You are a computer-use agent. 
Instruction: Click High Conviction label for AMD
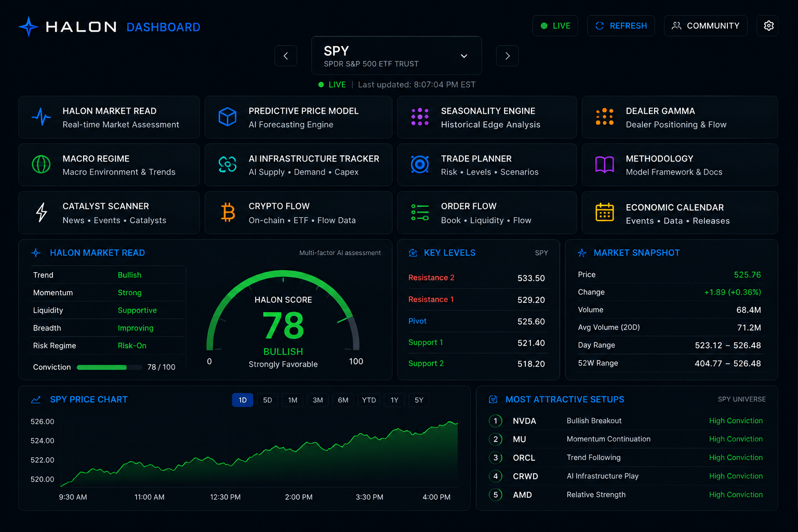coord(736,495)
